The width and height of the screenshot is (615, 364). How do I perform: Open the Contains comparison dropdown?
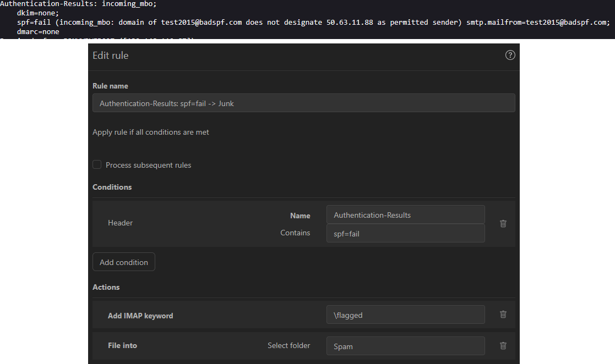tap(295, 233)
